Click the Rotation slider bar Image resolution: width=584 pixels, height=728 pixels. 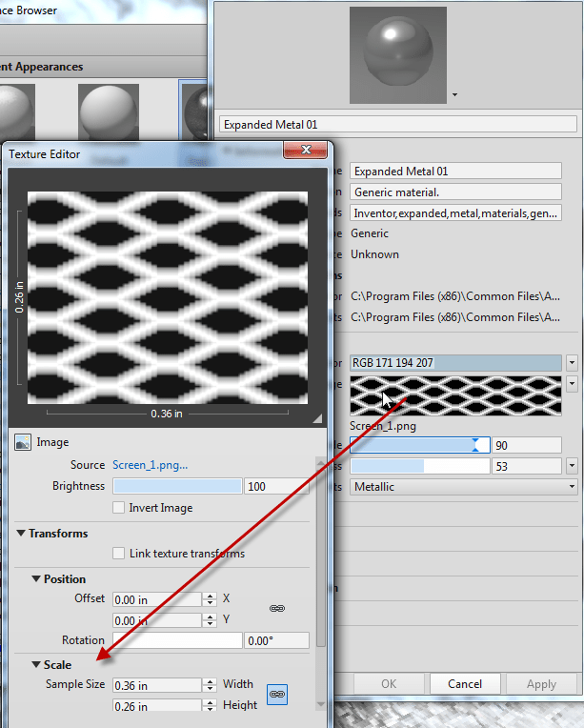click(177, 640)
